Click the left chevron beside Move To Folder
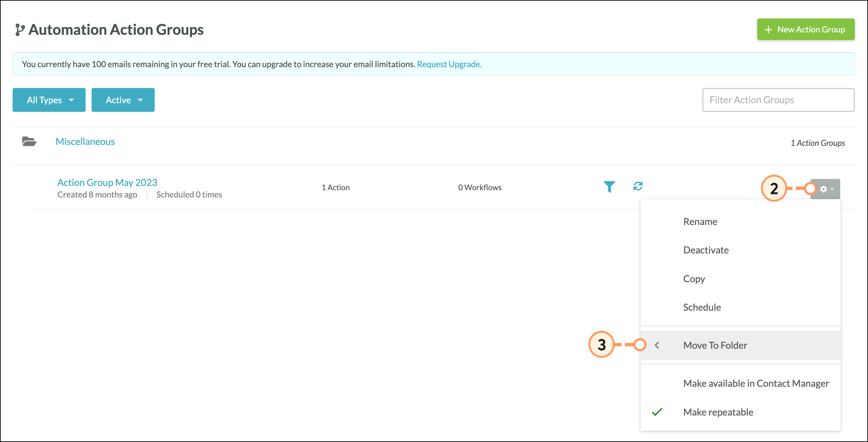868x442 pixels. (x=657, y=345)
